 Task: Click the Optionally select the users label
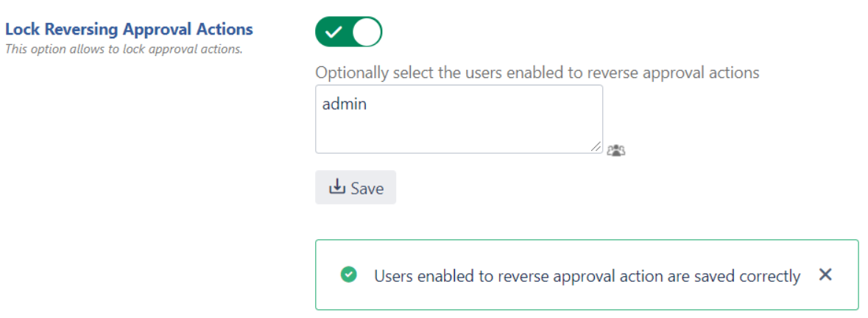click(537, 72)
